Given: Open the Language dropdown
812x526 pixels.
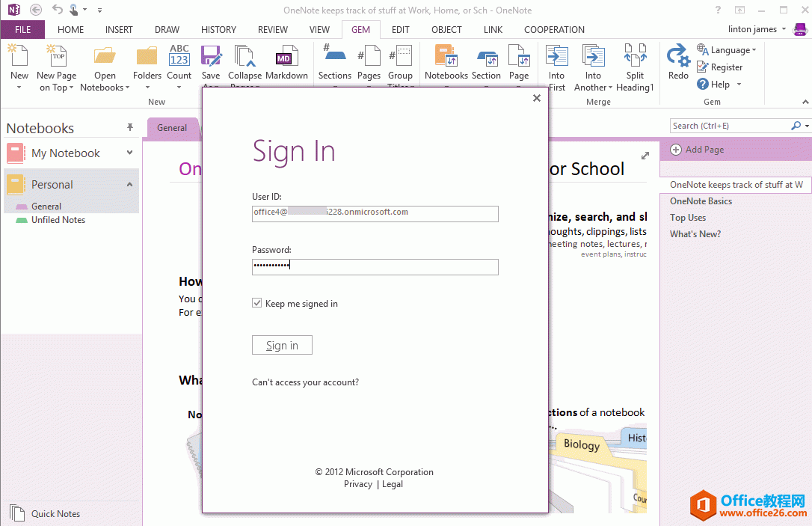Looking at the screenshot, I should [x=728, y=49].
